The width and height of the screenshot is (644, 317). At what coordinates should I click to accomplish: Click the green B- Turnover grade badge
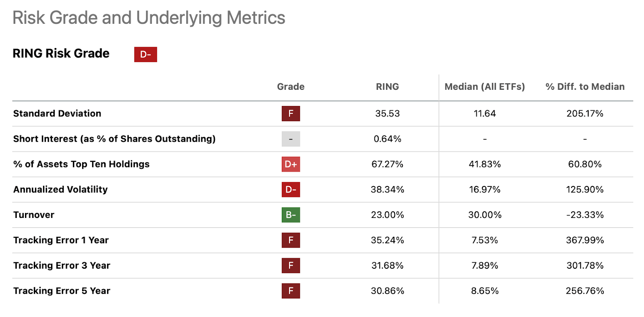click(291, 215)
